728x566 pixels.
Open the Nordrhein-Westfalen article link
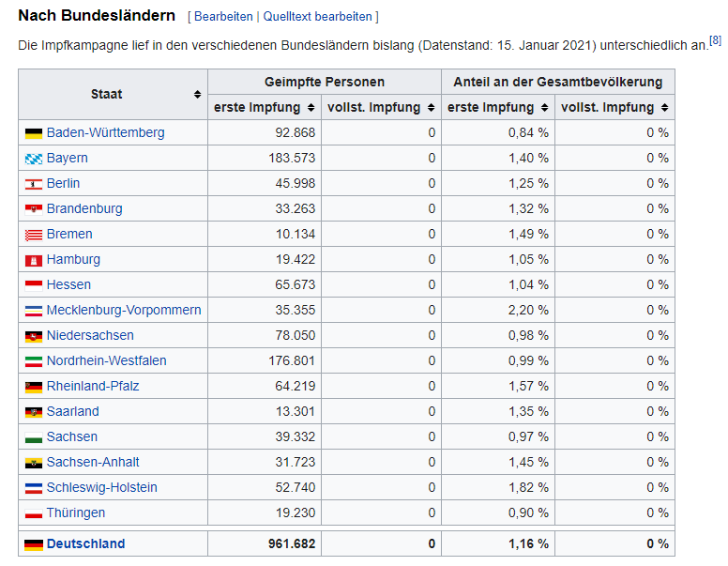106,361
